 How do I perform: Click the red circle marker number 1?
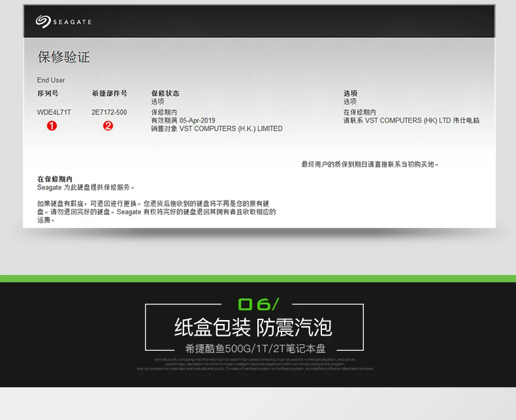pos(52,125)
